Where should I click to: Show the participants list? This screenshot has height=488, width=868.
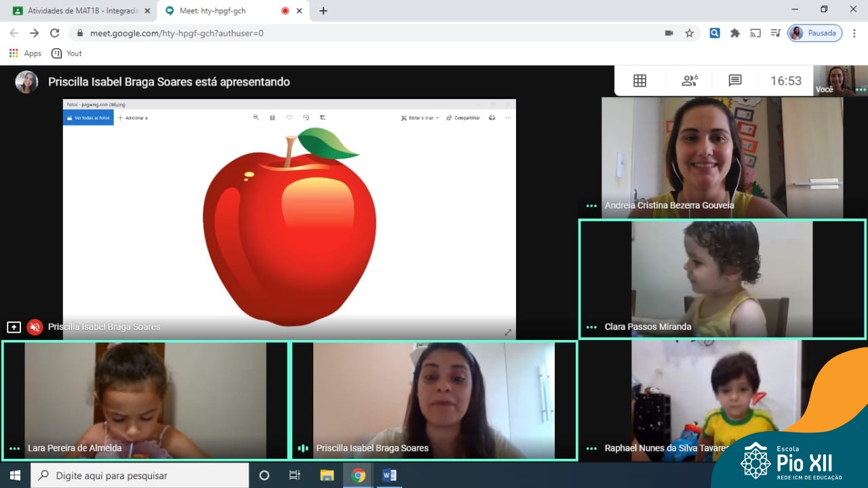(x=690, y=81)
